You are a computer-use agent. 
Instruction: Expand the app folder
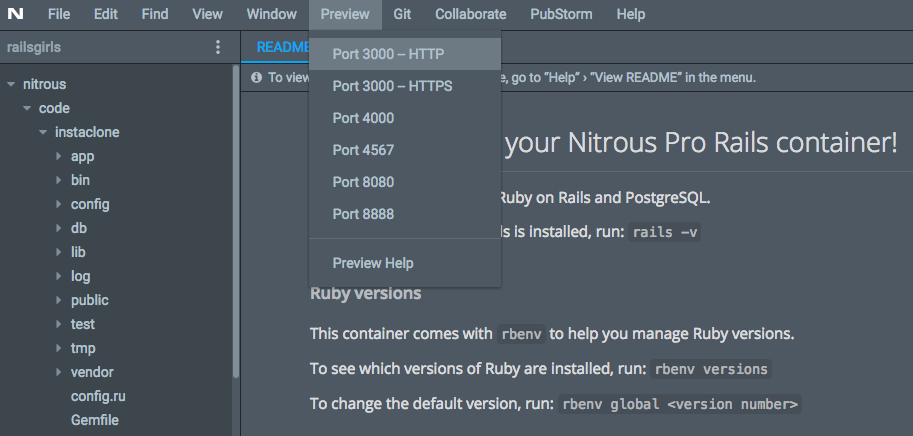pos(59,157)
